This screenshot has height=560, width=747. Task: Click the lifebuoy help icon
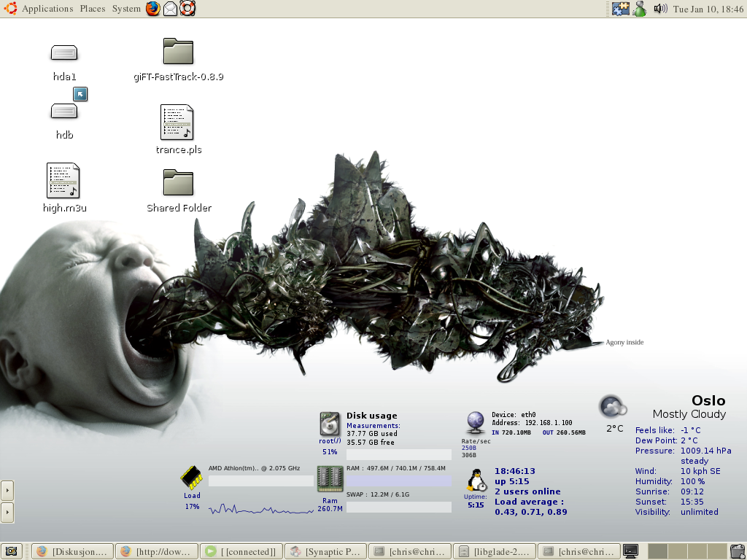tap(187, 9)
